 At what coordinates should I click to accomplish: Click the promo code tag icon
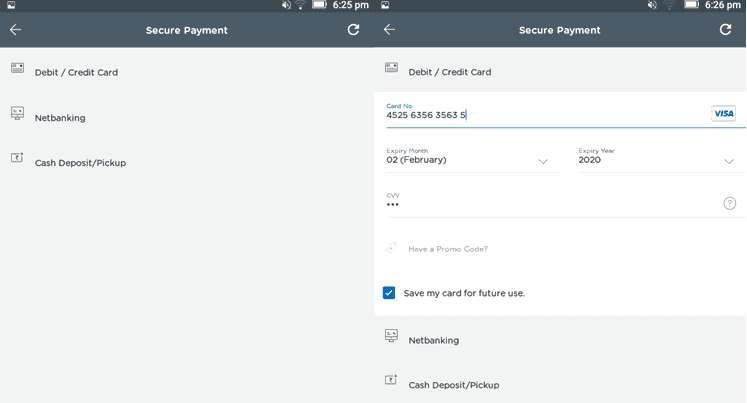[391, 248]
